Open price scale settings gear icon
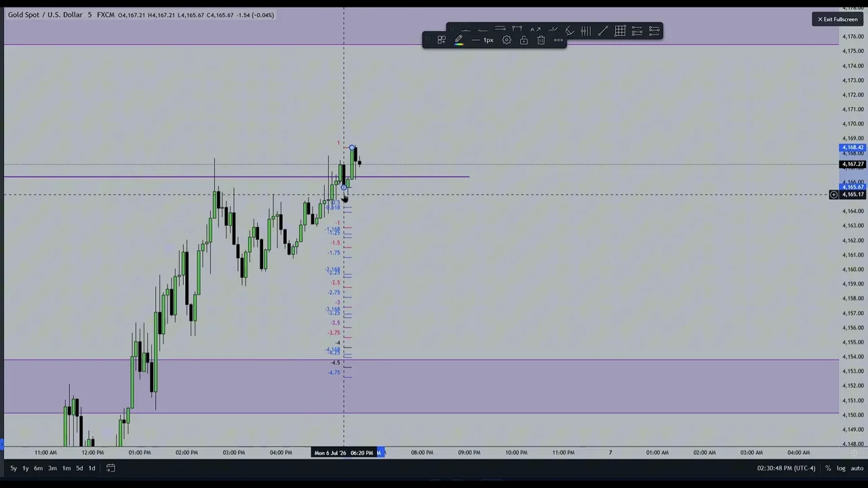The width and height of the screenshot is (868, 488). tap(854, 452)
